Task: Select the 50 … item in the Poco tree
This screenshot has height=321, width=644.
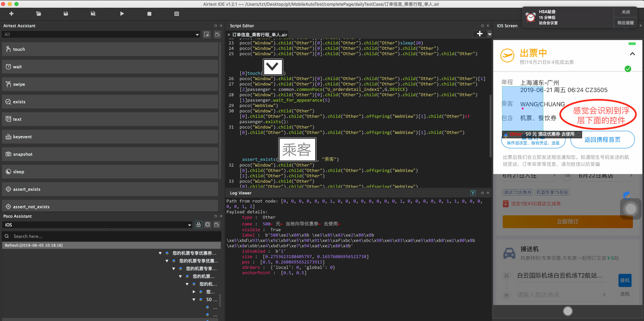Action: point(212,299)
